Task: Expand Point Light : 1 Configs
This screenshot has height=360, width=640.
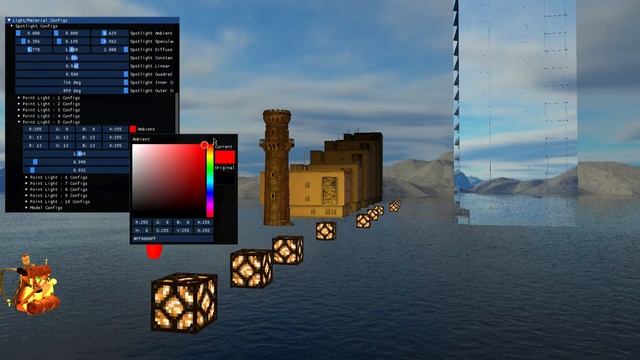Action: click(19, 98)
